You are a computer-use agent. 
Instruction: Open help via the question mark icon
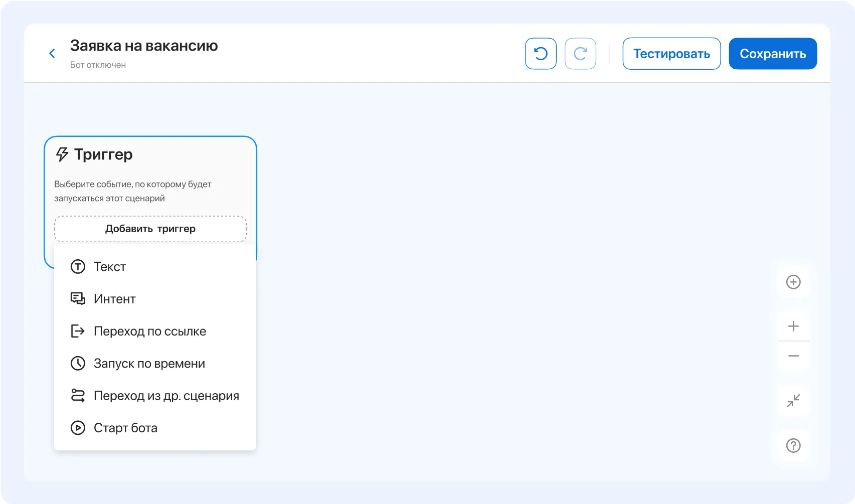tap(793, 445)
